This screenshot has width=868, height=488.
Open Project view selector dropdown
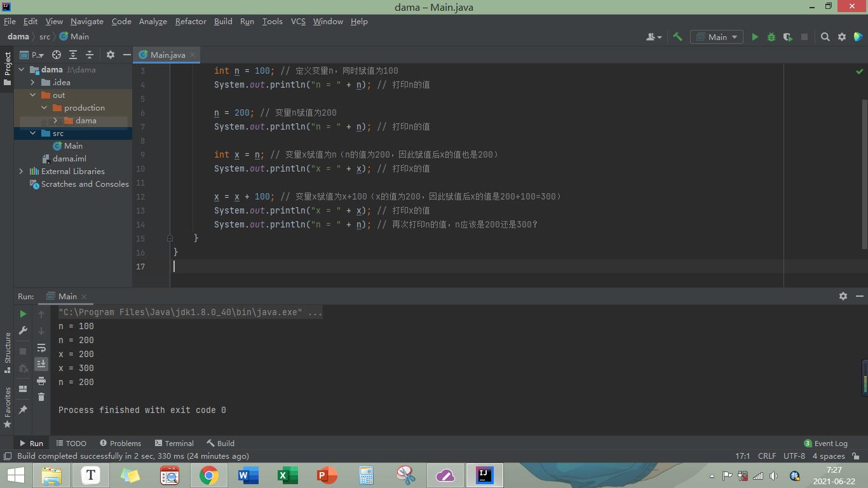(x=31, y=55)
